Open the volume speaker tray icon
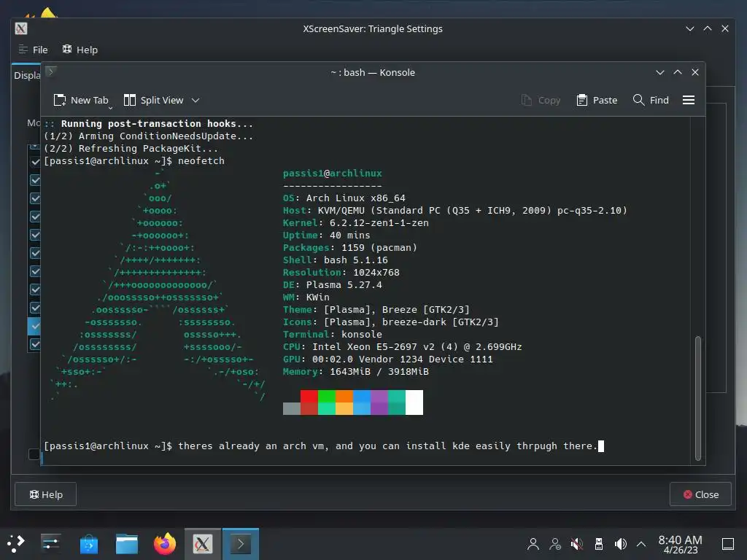The height and width of the screenshot is (560, 747). click(x=620, y=544)
